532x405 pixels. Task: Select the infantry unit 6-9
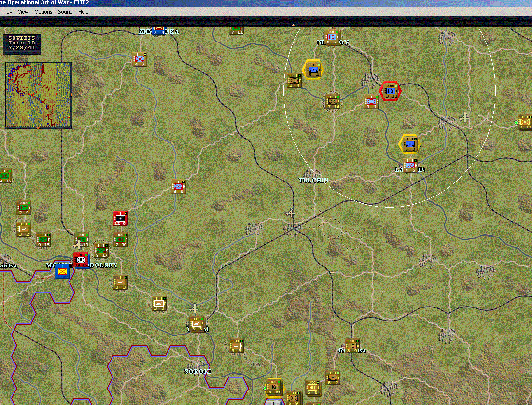294,398
